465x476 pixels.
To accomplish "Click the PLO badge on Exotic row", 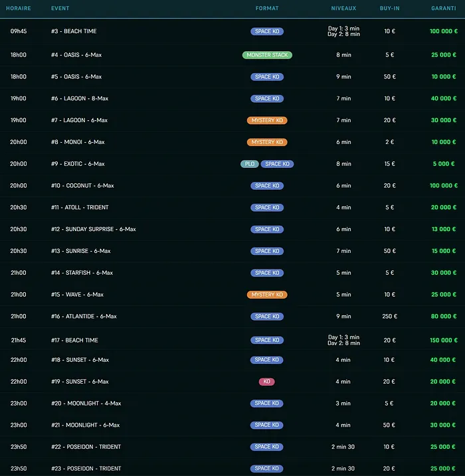I will click(x=250, y=164).
